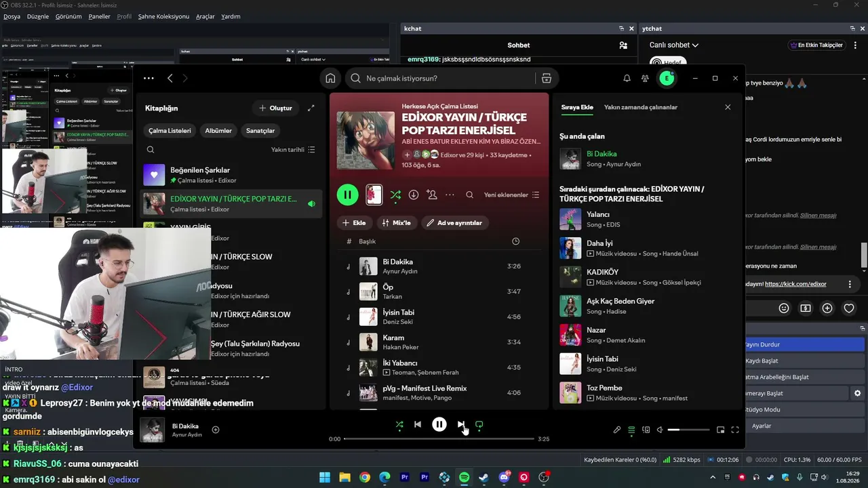The height and width of the screenshot is (488, 868).
Task: Go back with Spotify's left arrow
Action: coord(170,79)
